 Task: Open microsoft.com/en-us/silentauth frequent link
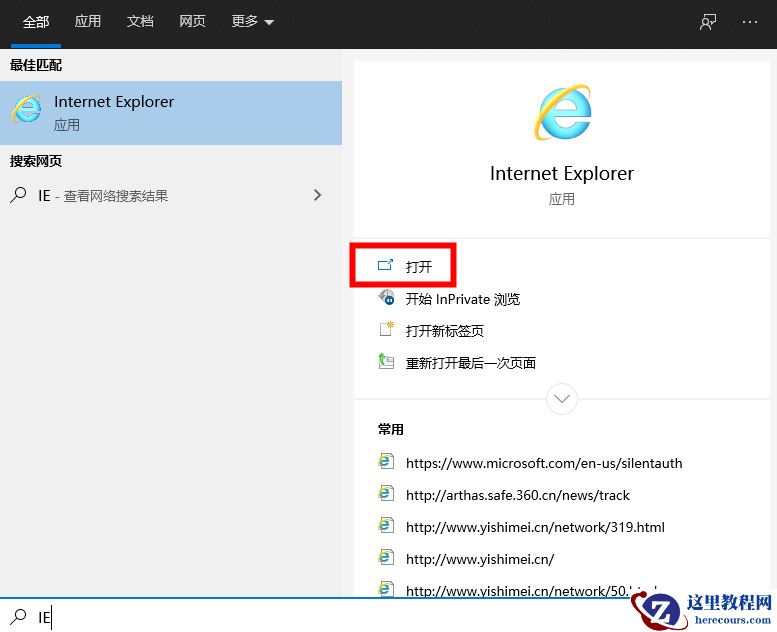tap(544, 463)
